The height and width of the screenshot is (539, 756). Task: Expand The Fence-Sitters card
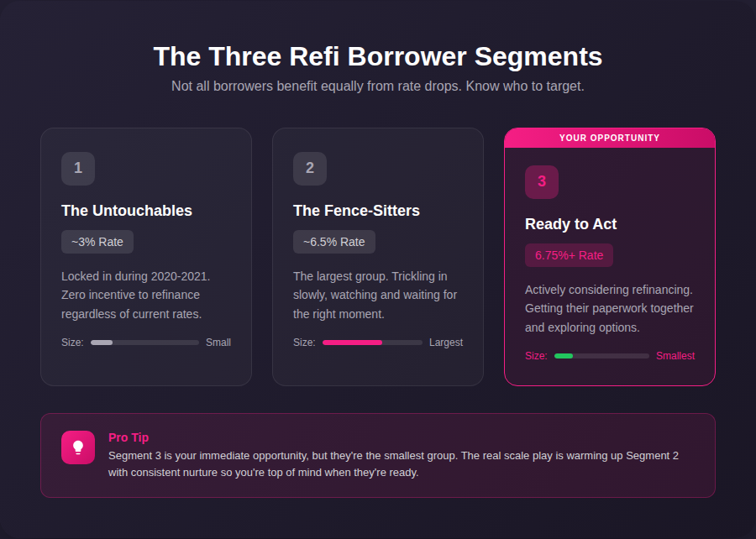[x=377, y=257]
